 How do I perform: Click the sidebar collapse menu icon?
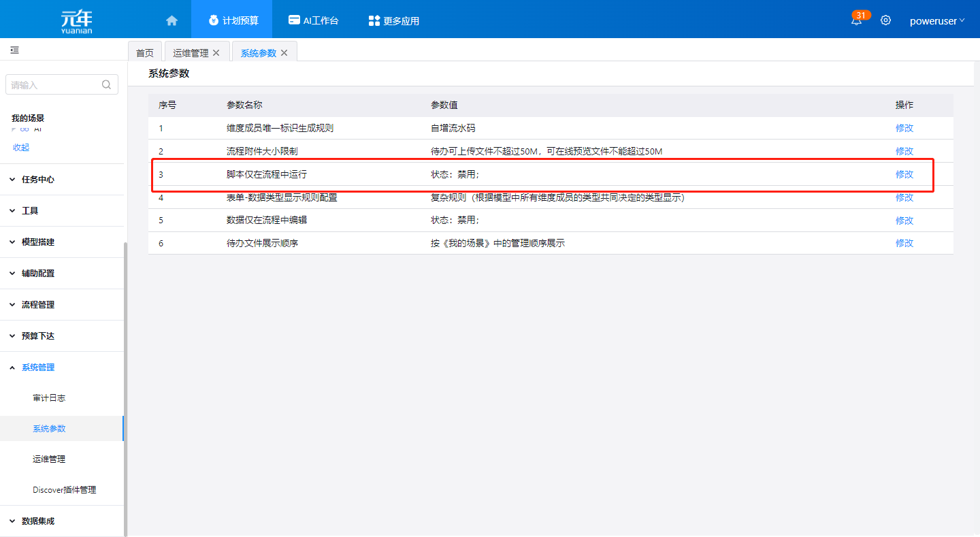click(x=14, y=50)
